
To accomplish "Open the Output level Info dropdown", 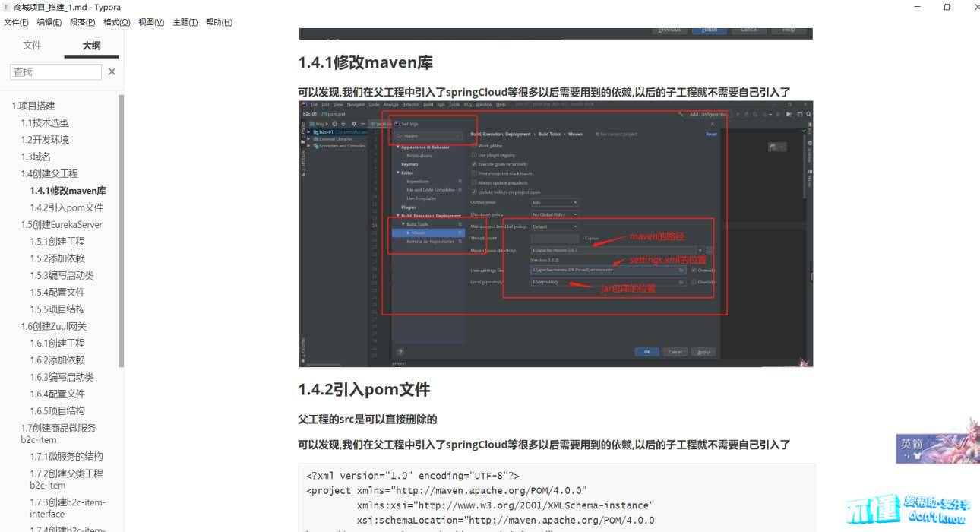I will (x=555, y=203).
